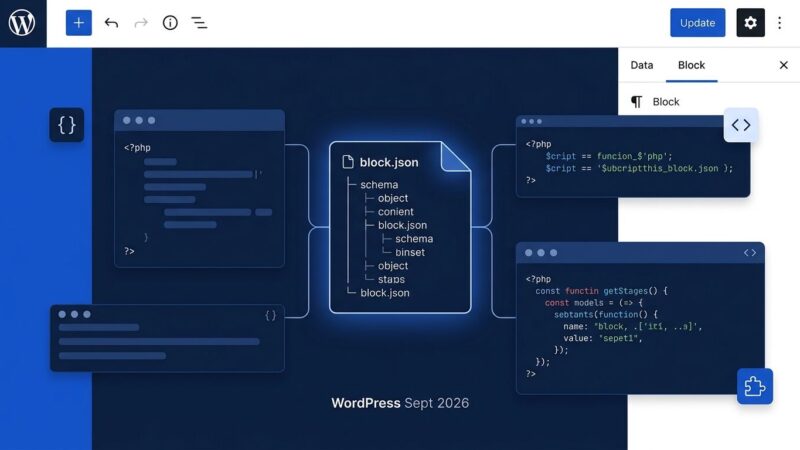The image size is (800, 450).
Task: Click braces icon in bottom-left window
Action: coord(270,315)
